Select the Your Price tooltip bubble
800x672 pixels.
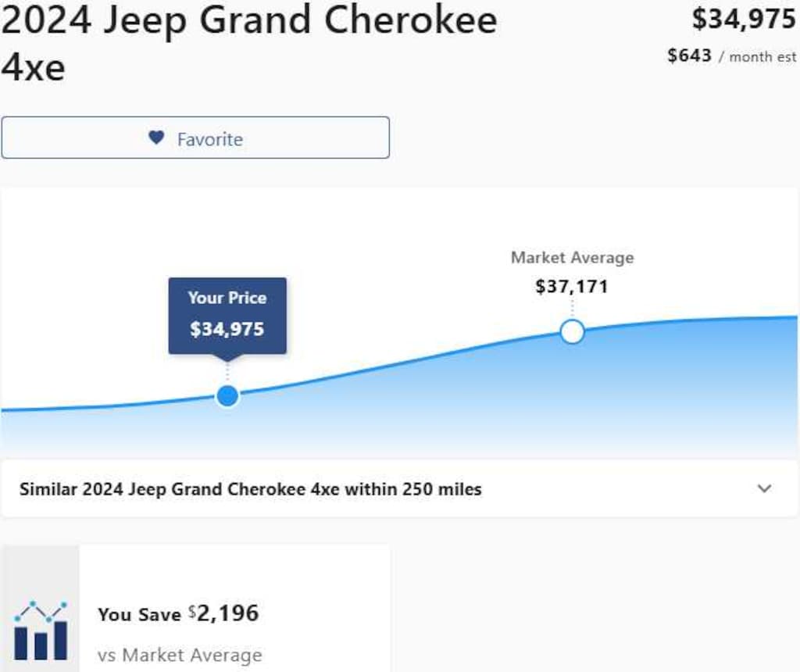click(227, 315)
